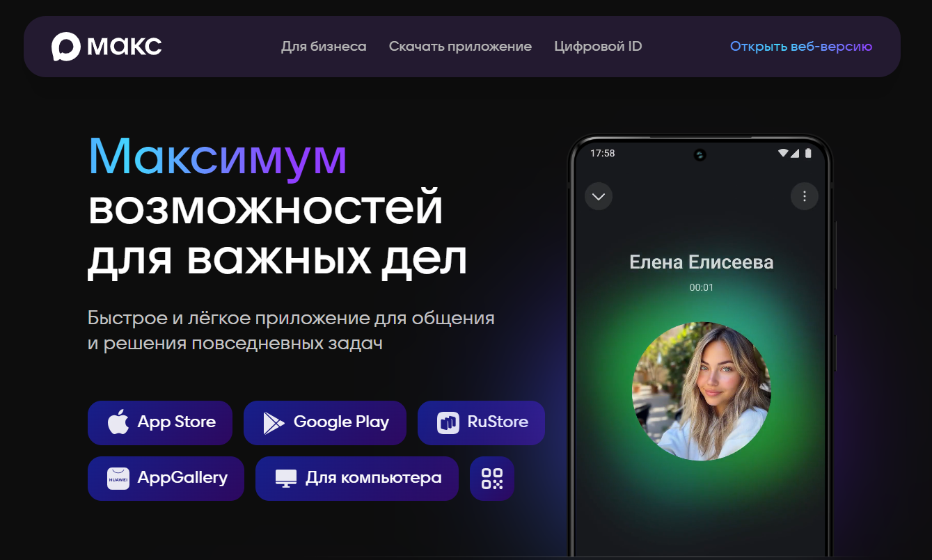Click the Huawei AppGallery icon
The height and width of the screenshot is (560, 932).
click(118, 479)
